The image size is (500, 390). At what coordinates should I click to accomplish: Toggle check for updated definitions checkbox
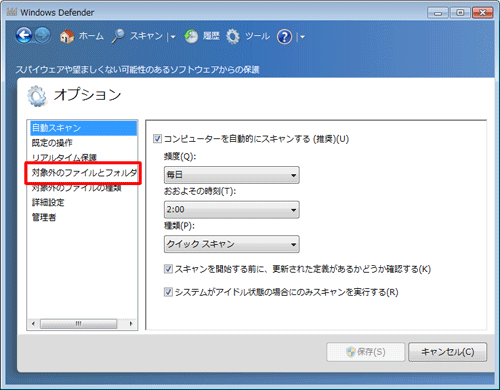(x=168, y=269)
